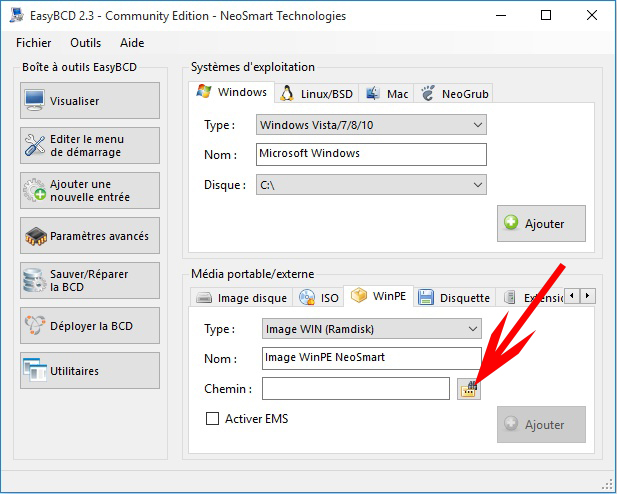Open the Visualiser settings view

pyautogui.click(x=90, y=101)
